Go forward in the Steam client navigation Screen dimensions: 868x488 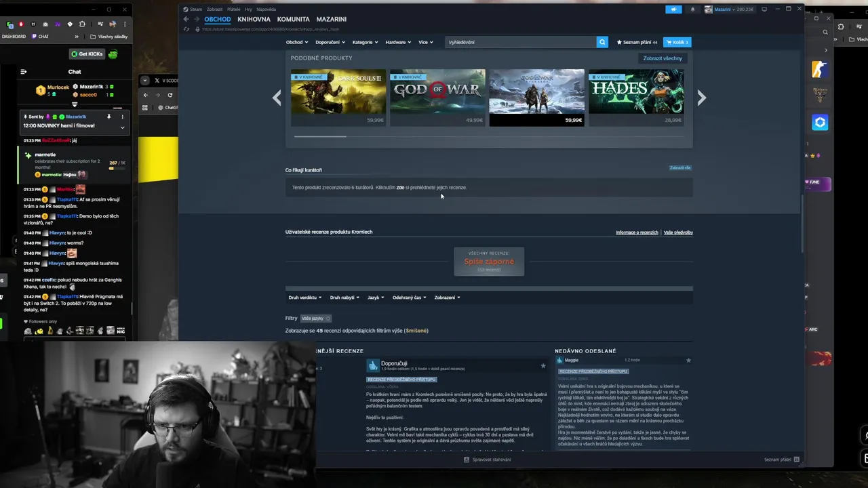(197, 19)
